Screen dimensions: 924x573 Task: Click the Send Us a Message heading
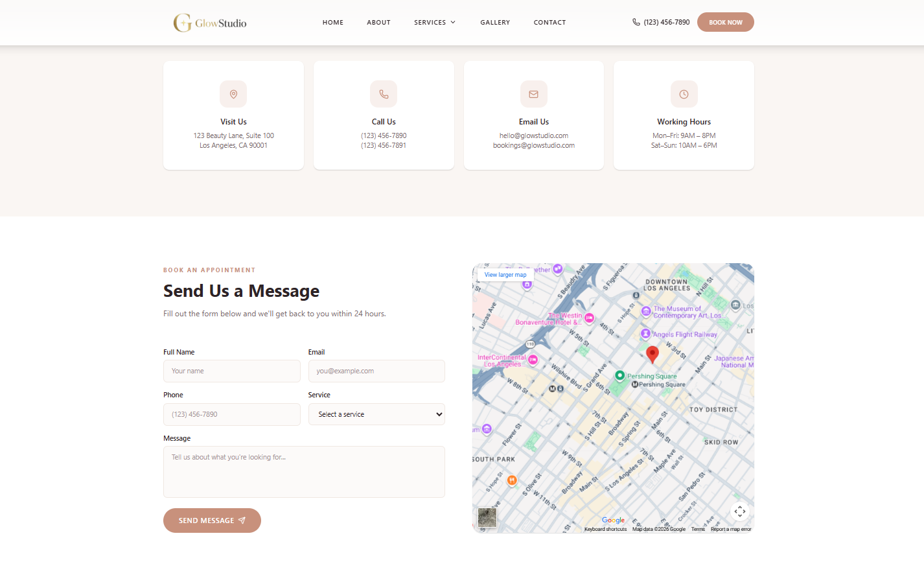tap(241, 291)
